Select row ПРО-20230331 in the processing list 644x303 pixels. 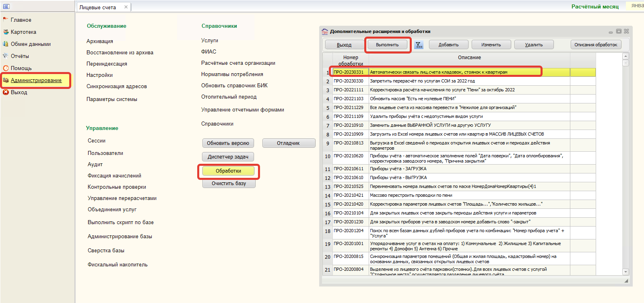point(460,72)
